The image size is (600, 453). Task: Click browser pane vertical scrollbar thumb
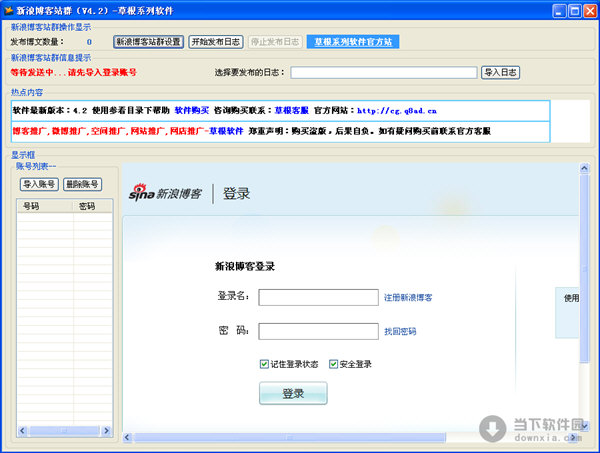click(x=584, y=269)
